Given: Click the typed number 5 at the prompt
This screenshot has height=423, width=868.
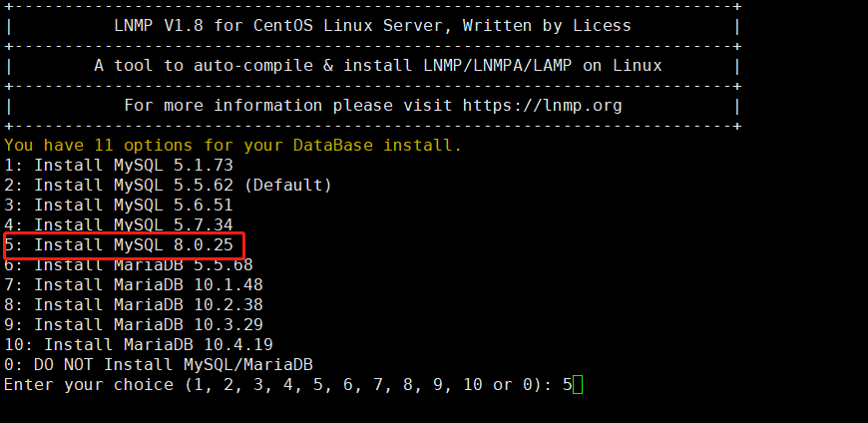Looking at the screenshot, I should tap(567, 384).
